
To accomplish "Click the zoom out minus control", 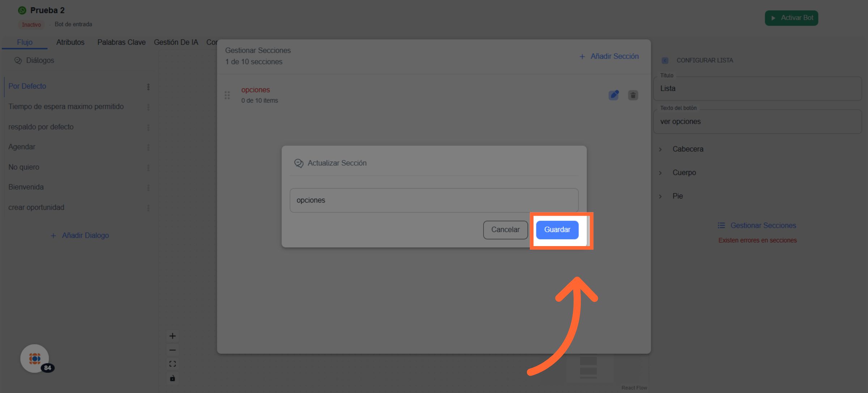I will tap(173, 350).
